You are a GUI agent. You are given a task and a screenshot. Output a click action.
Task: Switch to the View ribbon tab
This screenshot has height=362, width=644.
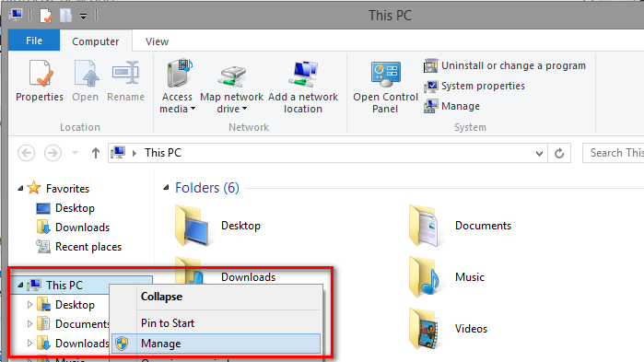pyautogui.click(x=157, y=41)
